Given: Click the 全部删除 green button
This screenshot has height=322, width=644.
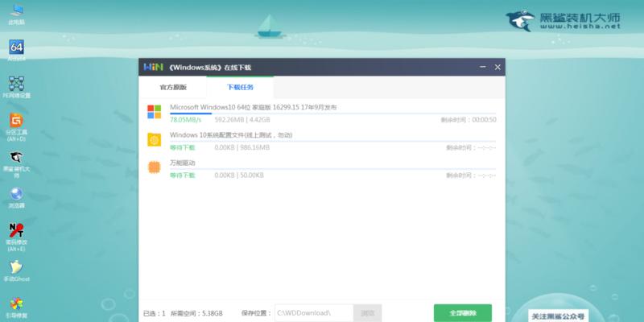Looking at the screenshot, I should (463, 313).
